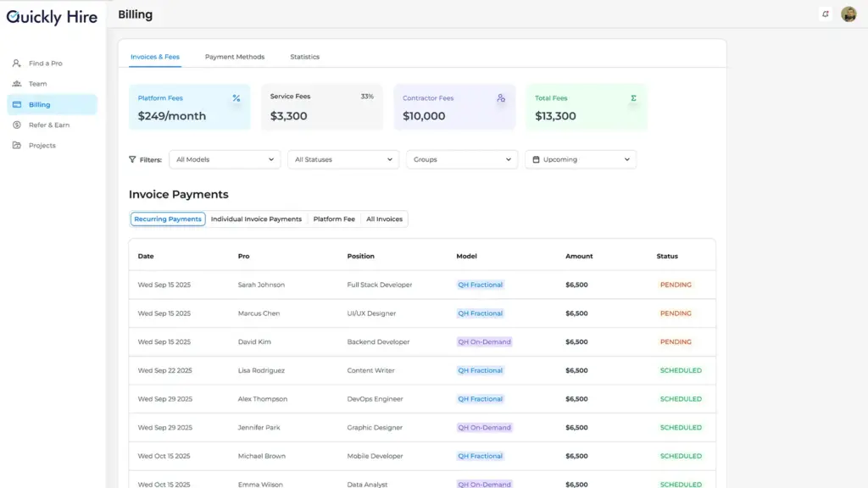Select the Individual Invoice Payments view
The image size is (868, 488).
256,219
